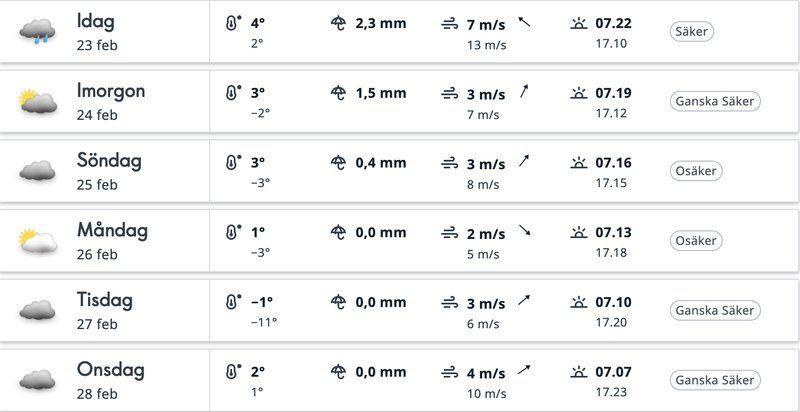Click the Osäker badge on Söndag row
This screenshot has width=800, height=412.
(696, 171)
